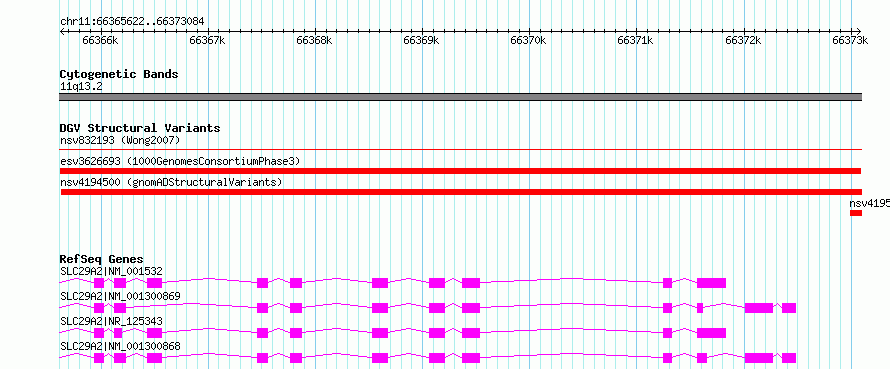This screenshot has height=369, width=890.
Task: Click the final exon of NM_001300869 transcript
Action: [x=789, y=308]
